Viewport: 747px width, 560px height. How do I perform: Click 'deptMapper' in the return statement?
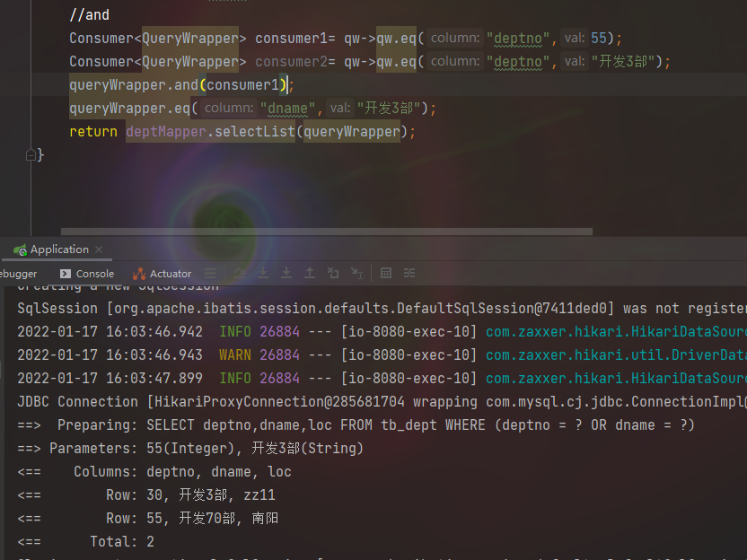(x=166, y=131)
